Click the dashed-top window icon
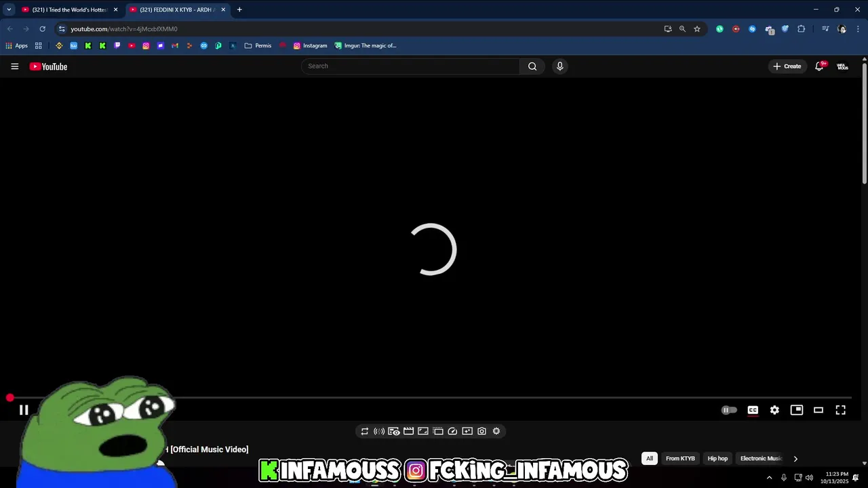 438,431
